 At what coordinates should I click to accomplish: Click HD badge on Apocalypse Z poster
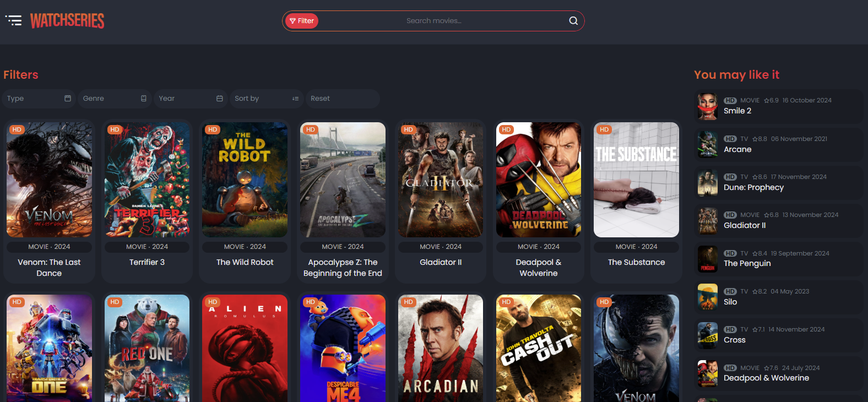click(x=311, y=130)
